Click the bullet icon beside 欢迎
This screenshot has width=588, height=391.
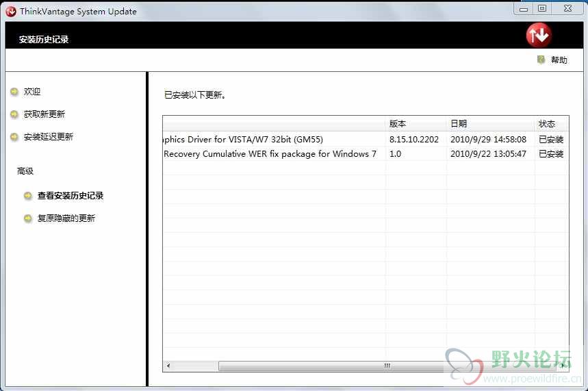14,92
